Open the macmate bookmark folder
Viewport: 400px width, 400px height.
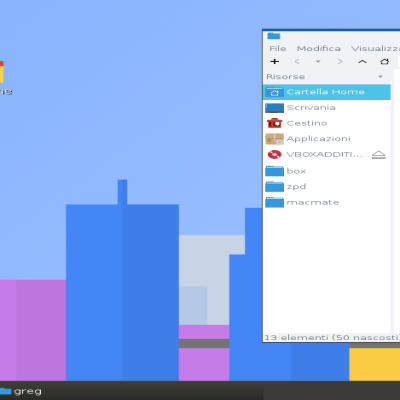[x=327, y=202]
